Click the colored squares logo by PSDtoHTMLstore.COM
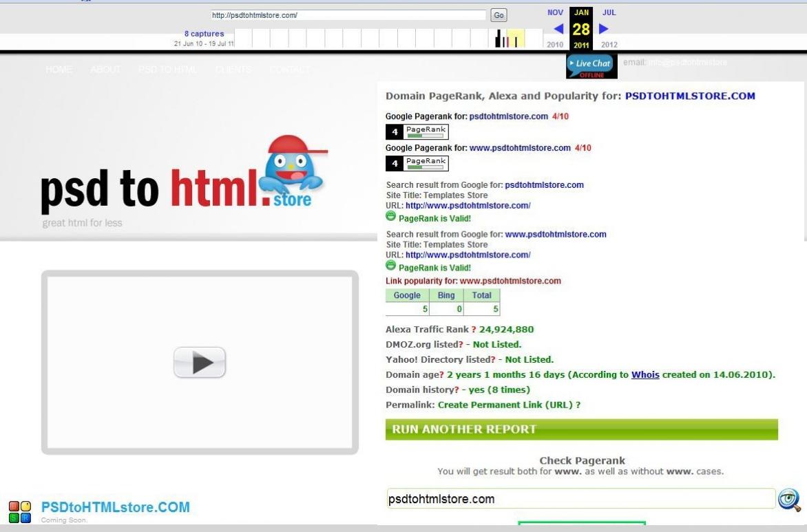This screenshot has height=532, width=807. point(20,512)
